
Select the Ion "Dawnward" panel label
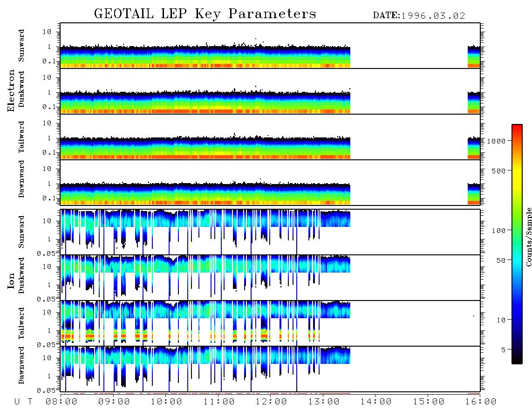point(21,365)
